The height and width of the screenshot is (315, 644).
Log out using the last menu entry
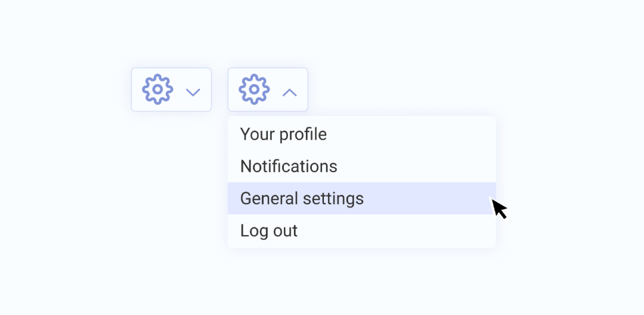point(269,230)
